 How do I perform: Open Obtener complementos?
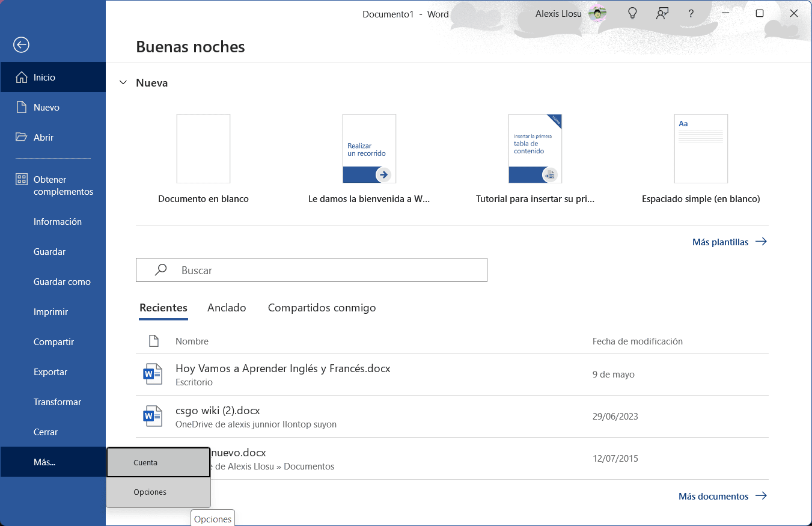[53, 185]
